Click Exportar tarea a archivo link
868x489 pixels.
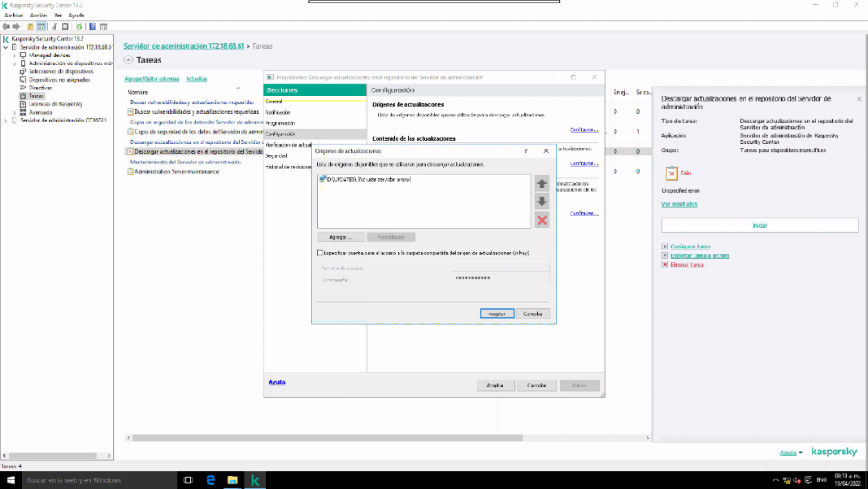pyautogui.click(x=700, y=256)
